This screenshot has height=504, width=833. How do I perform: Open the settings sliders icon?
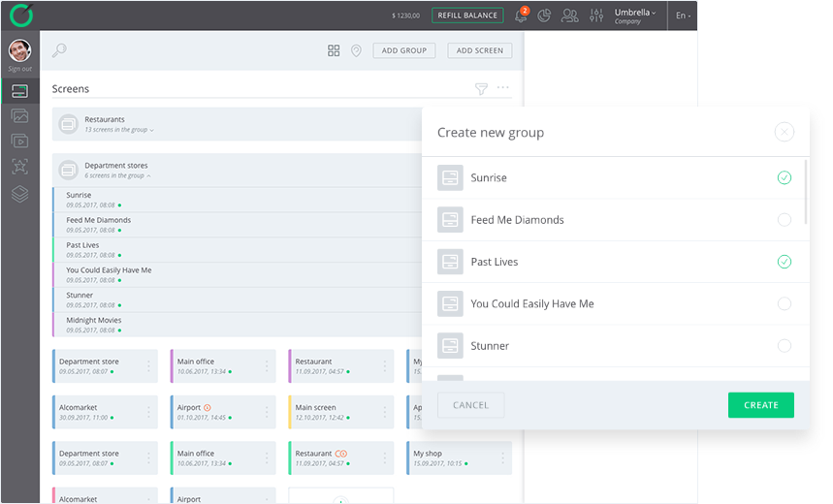point(595,16)
